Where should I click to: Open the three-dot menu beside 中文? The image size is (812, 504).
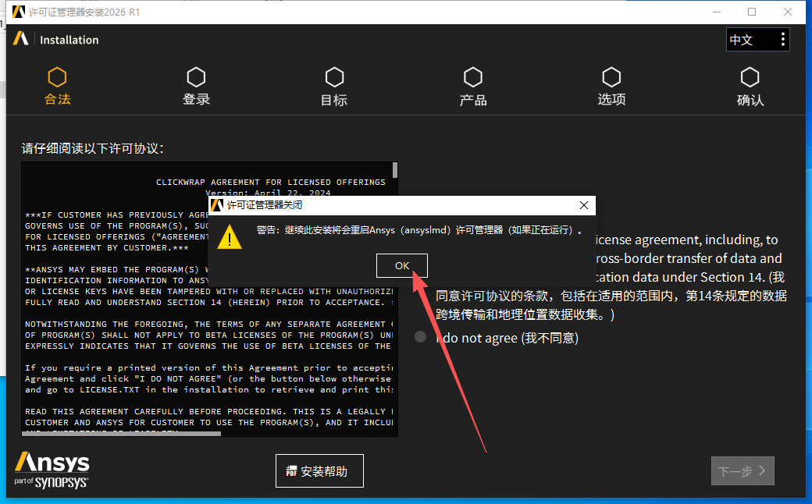783,40
